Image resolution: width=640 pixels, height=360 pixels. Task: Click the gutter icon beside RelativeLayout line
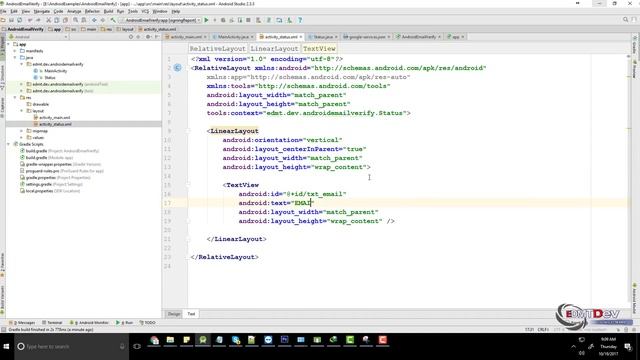click(x=178, y=68)
